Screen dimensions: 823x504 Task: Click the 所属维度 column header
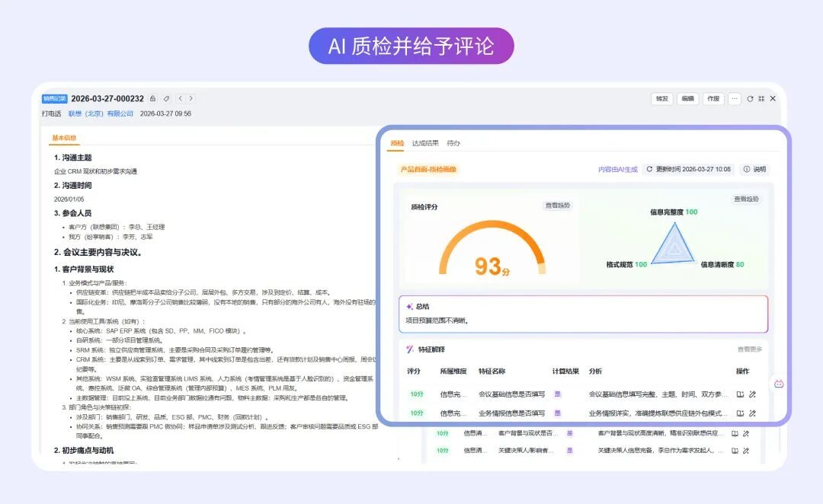click(x=453, y=372)
